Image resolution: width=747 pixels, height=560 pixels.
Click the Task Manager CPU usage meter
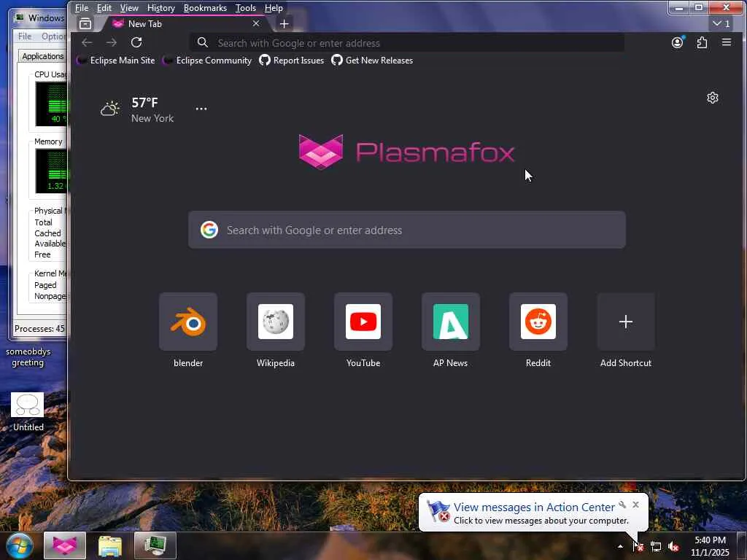tap(51, 104)
